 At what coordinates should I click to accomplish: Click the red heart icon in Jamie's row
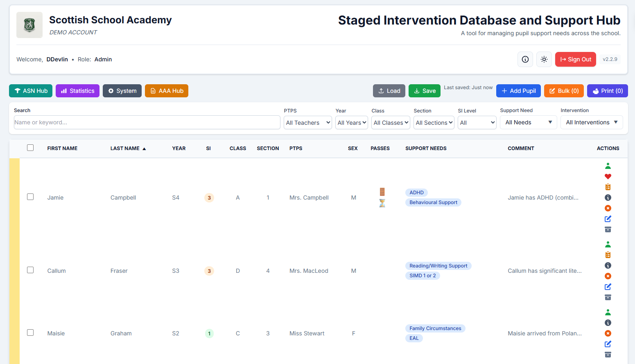[608, 177]
